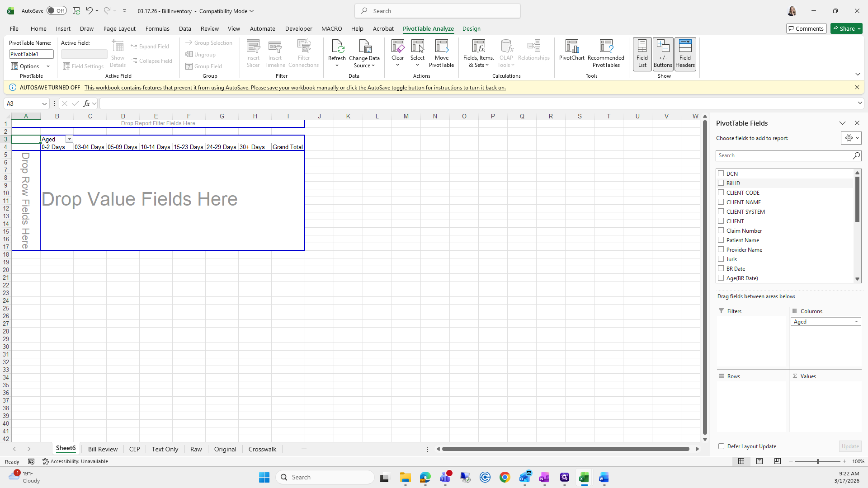The image size is (868, 488).
Task: Click the AutoSave instructions link in the yellow bar
Action: click(295, 88)
